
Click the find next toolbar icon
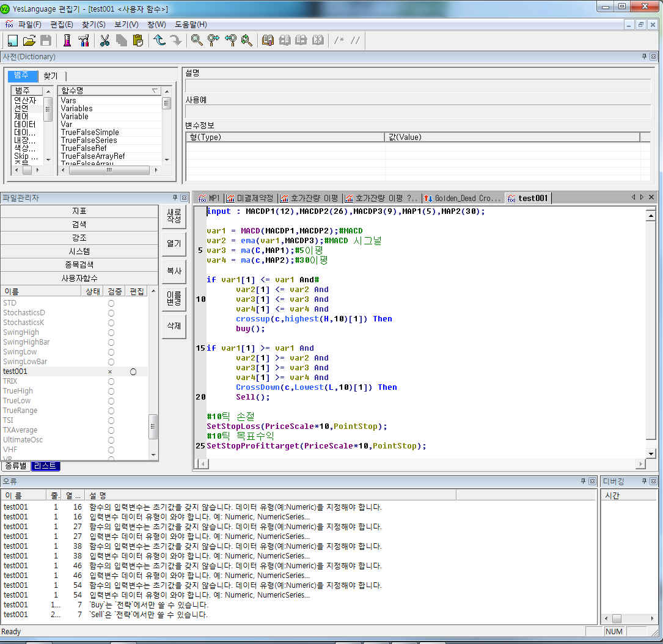click(x=213, y=40)
